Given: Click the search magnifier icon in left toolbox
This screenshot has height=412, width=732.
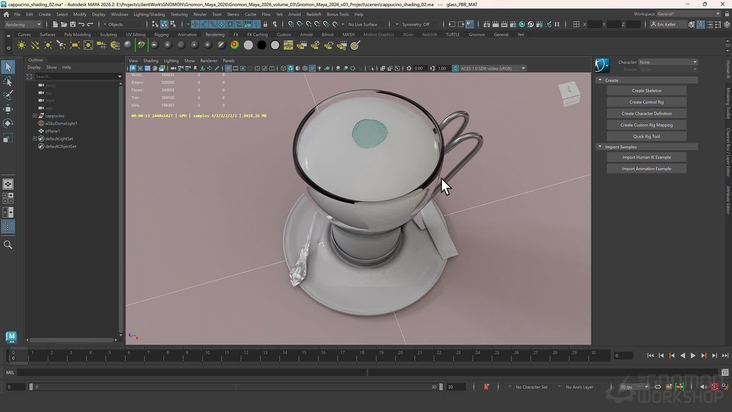Looking at the screenshot, I should tap(8, 244).
